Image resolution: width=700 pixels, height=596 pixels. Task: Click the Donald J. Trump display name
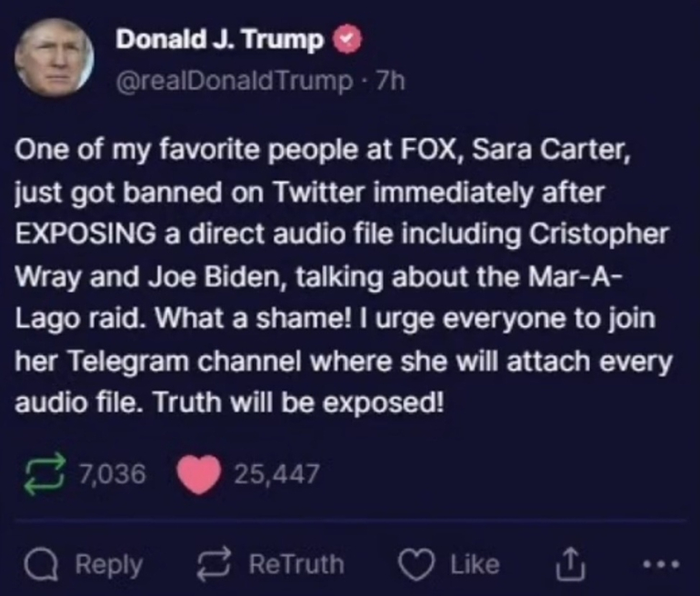pyautogui.click(x=222, y=41)
